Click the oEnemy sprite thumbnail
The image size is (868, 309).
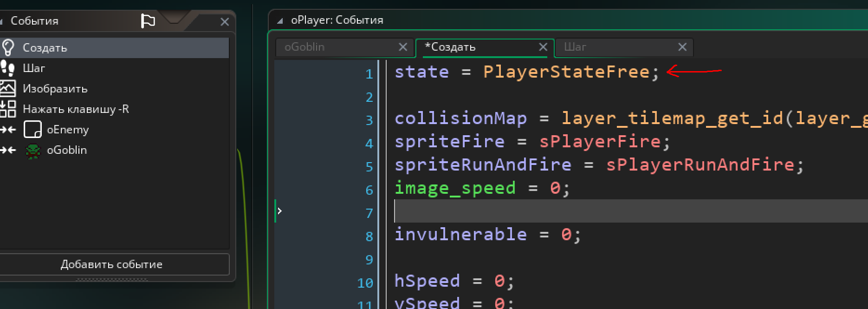[32, 130]
